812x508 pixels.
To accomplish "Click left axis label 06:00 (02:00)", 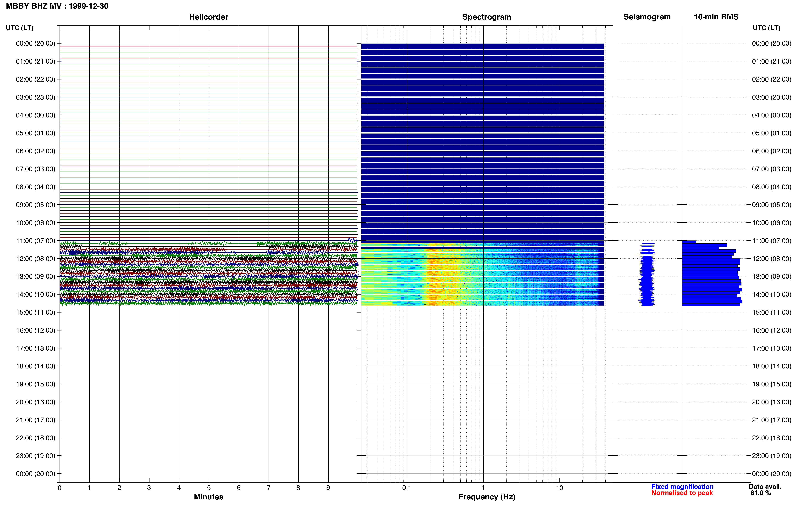I will (36, 151).
